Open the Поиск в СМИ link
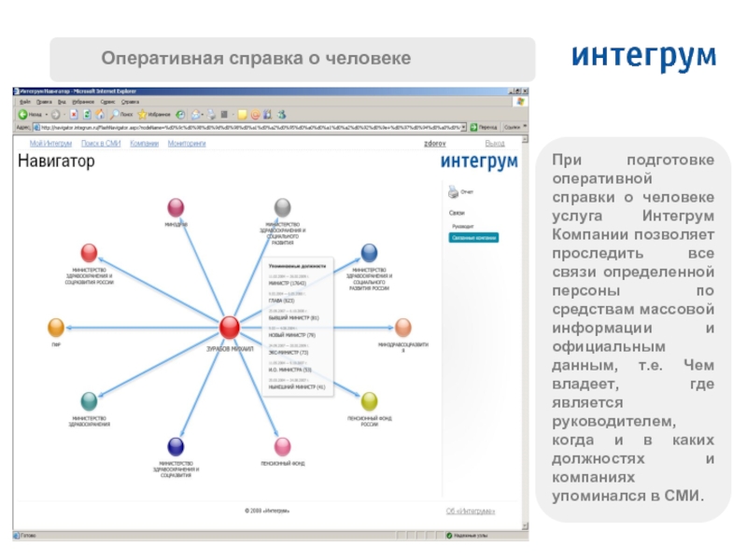 [101, 144]
